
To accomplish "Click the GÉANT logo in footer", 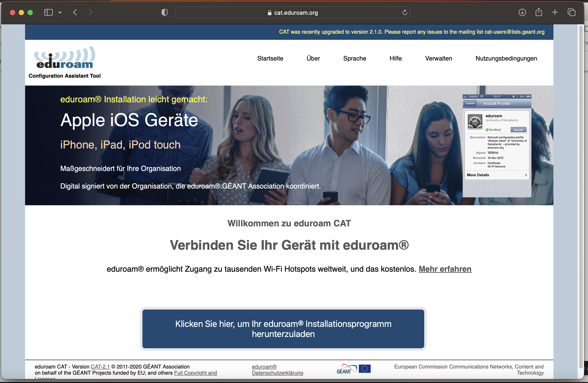I will click(x=347, y=369).
